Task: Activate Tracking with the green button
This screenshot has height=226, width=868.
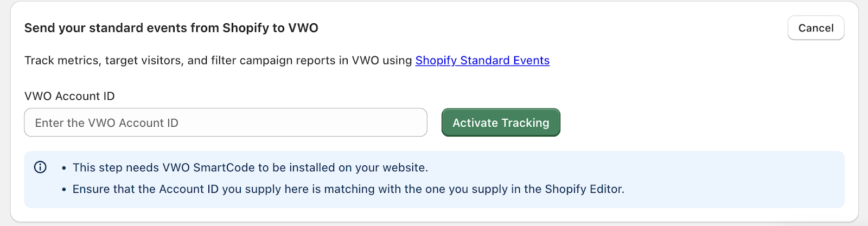Action: point(501,122)
